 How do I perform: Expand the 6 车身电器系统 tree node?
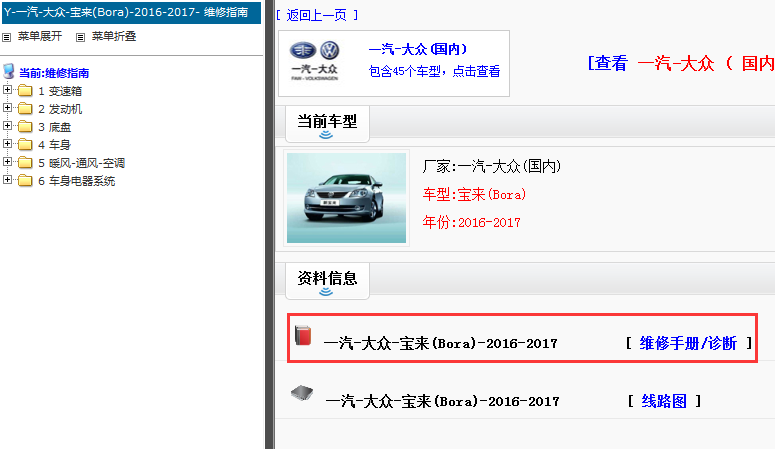coord(7,180)
